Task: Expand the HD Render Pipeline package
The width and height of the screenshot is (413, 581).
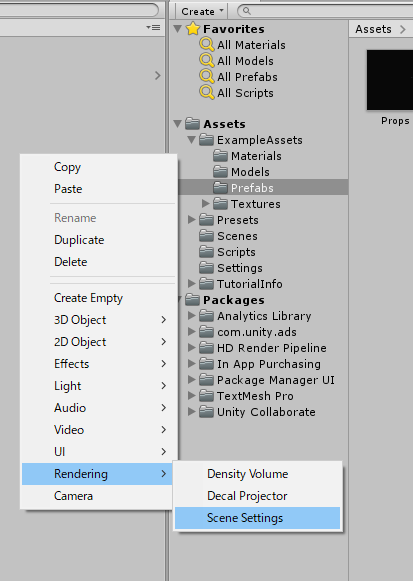Action: point(191,347)
